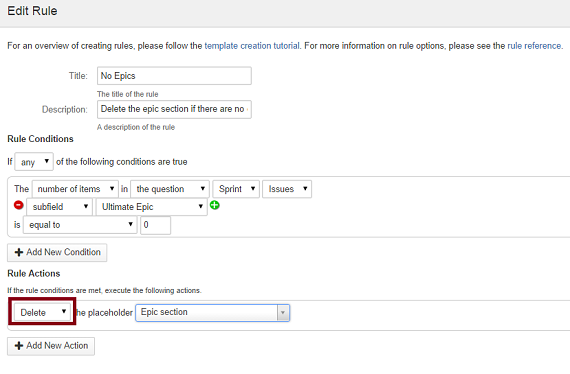
Task: Open 'the question' dropdown
Action: [170, 189]
